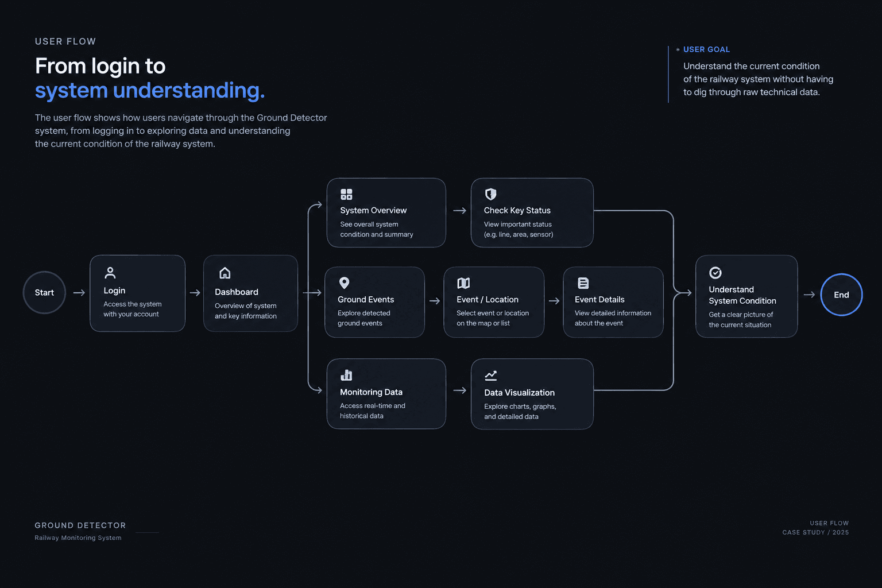Click the bar chart icon above Monitoring Data
The height and width of the screenshot is (588, 882).
click(x=346, y=376)
